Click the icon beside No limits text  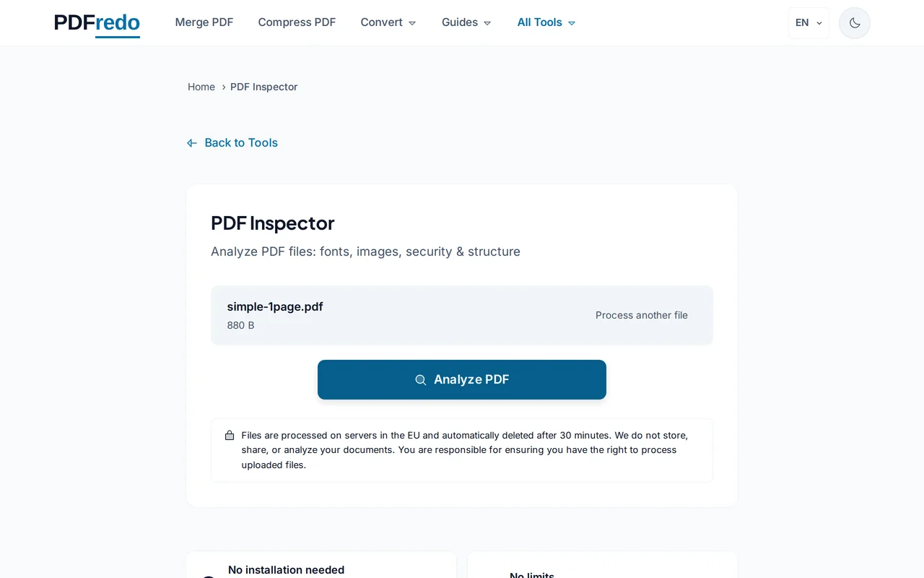490,576
